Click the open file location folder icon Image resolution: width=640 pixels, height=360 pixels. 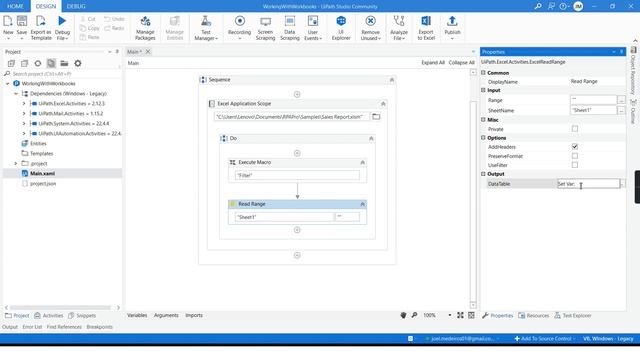click(x=64, y=63)
